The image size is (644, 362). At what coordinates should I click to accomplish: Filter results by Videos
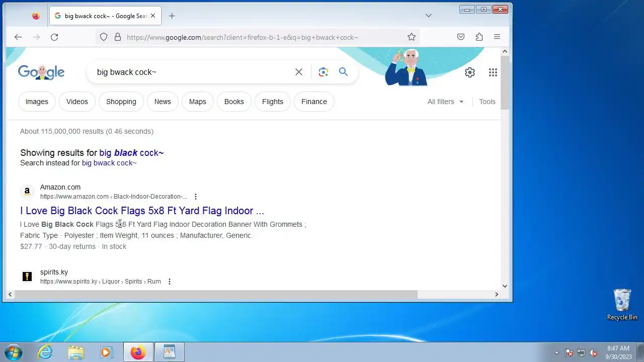click(x=77, y=102)
